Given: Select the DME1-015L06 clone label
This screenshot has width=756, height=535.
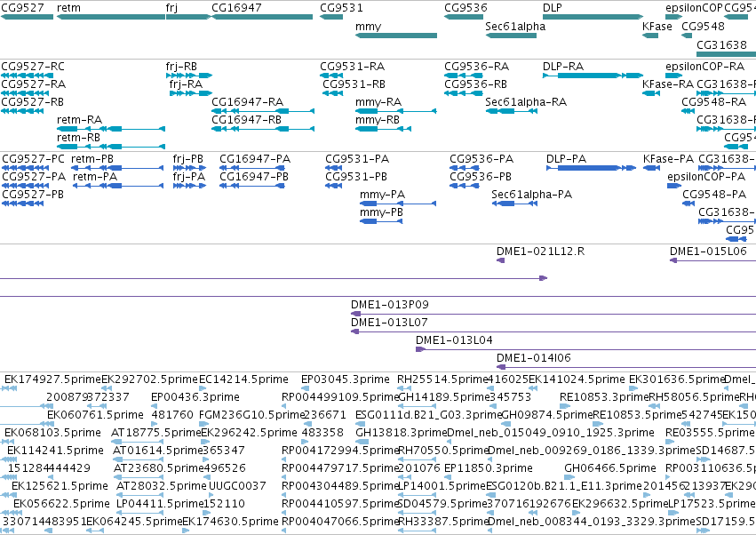Looking at the screenshot, I should point(708,251).
